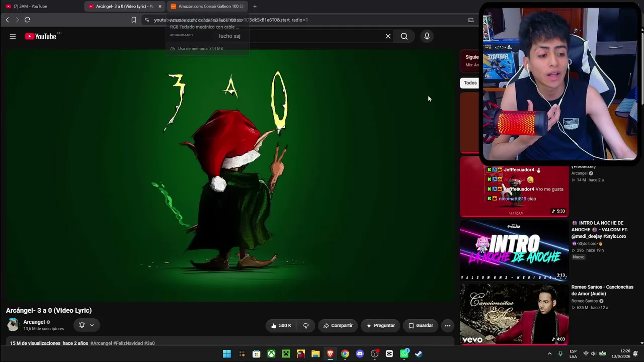
Task: Open the taskbar volume speaker control
Action: 593,354
